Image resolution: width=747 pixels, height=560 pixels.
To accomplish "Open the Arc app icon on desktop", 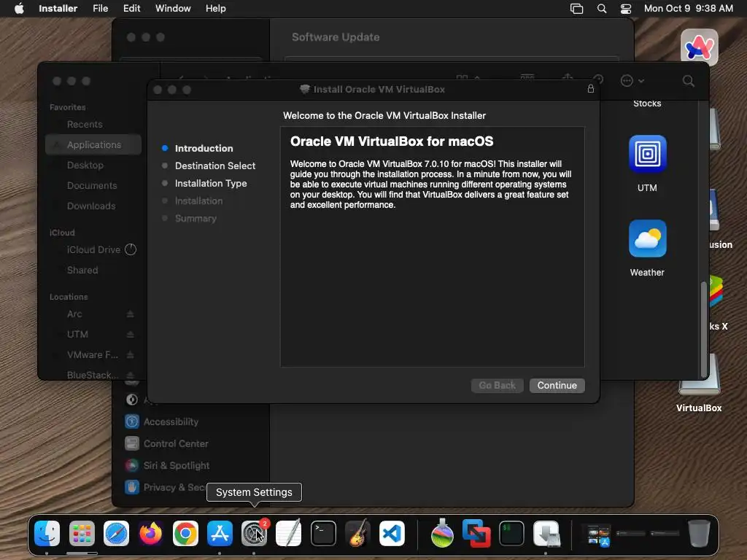I will 699,47.
